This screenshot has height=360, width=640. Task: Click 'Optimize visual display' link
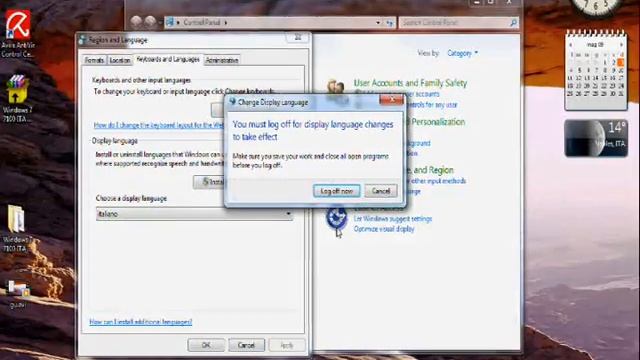[x=384, y=229]
